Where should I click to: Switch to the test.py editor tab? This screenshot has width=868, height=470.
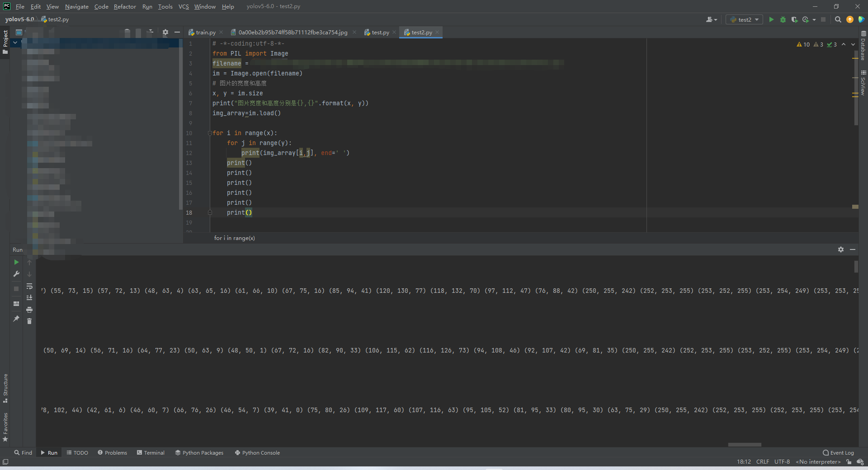tap(380, 32)
